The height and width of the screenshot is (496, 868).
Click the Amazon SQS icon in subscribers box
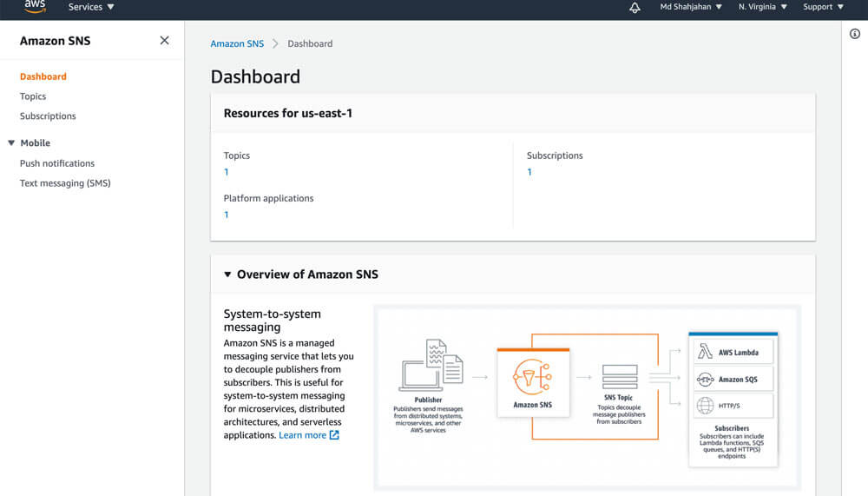coord(705,380)
